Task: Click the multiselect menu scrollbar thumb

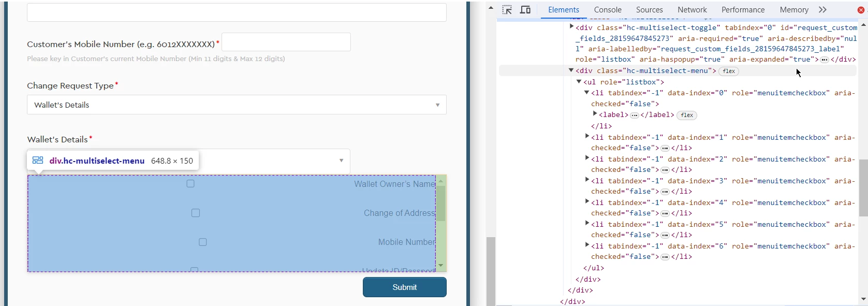Action: point(441,203)
